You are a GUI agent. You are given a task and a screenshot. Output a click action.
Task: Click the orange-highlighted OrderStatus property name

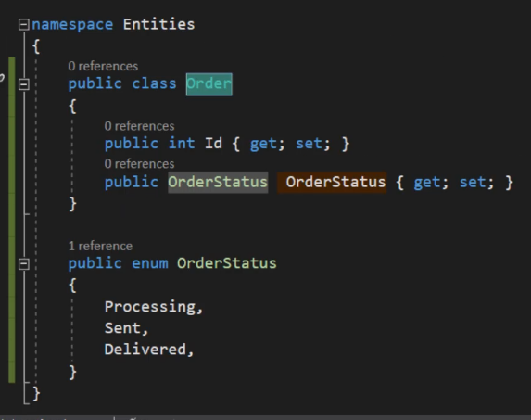pos(332,183)
